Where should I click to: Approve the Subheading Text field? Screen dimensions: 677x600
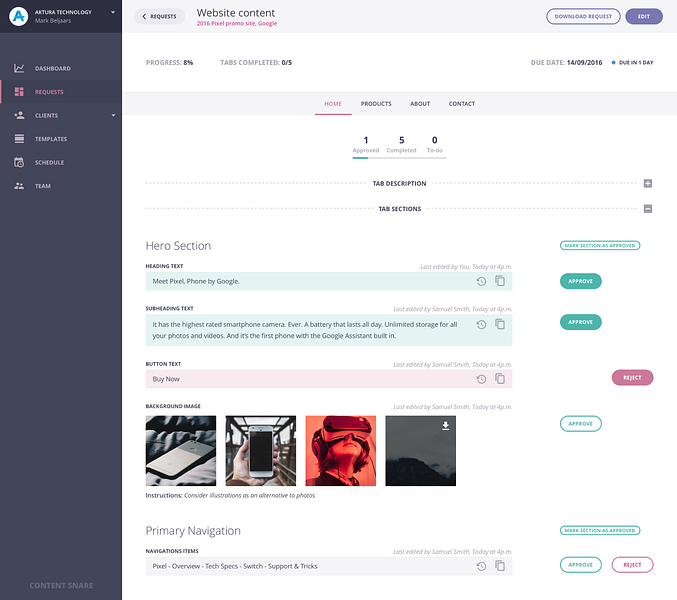point(580,322)
